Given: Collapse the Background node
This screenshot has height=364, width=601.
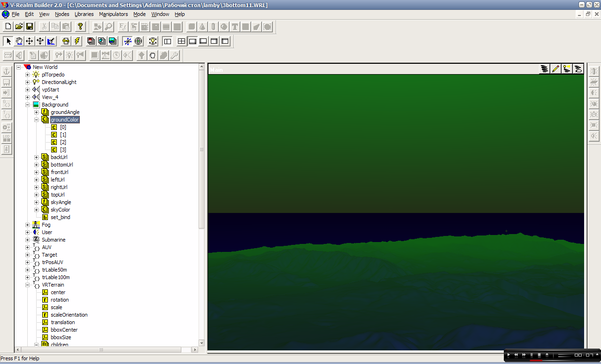Looking at the screenshot, I should (x=27, y=105).
